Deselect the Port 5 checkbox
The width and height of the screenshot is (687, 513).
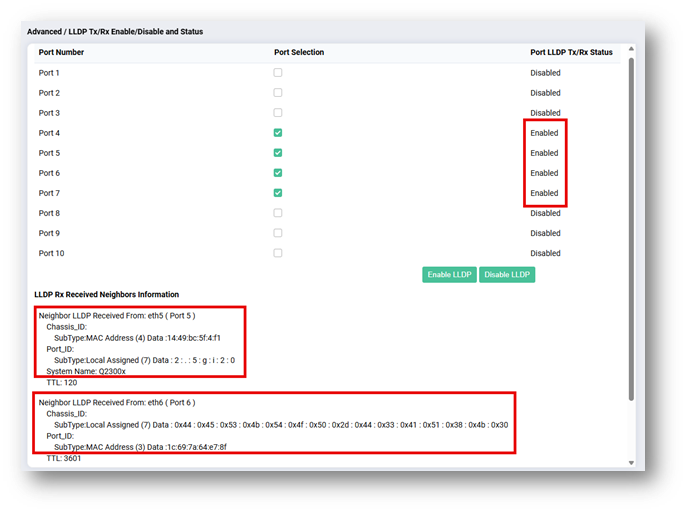(x=278, y=153)
